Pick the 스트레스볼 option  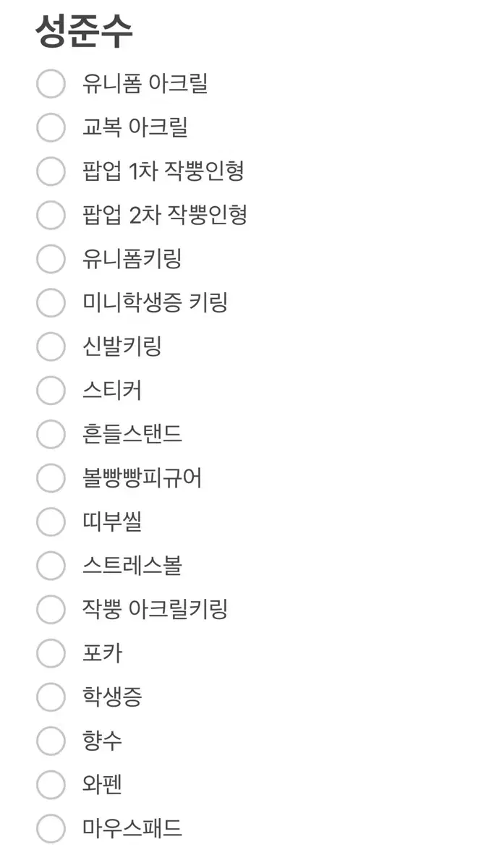click(x=51, y=566)
